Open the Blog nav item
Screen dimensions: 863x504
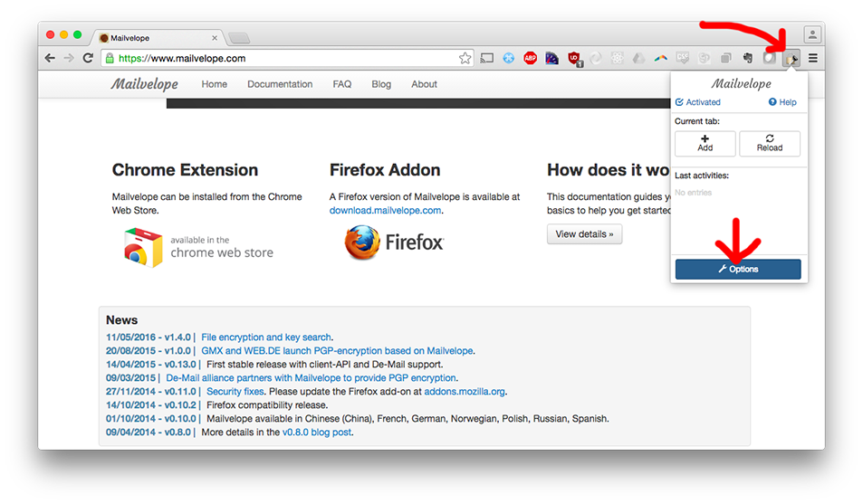(381, 84)
